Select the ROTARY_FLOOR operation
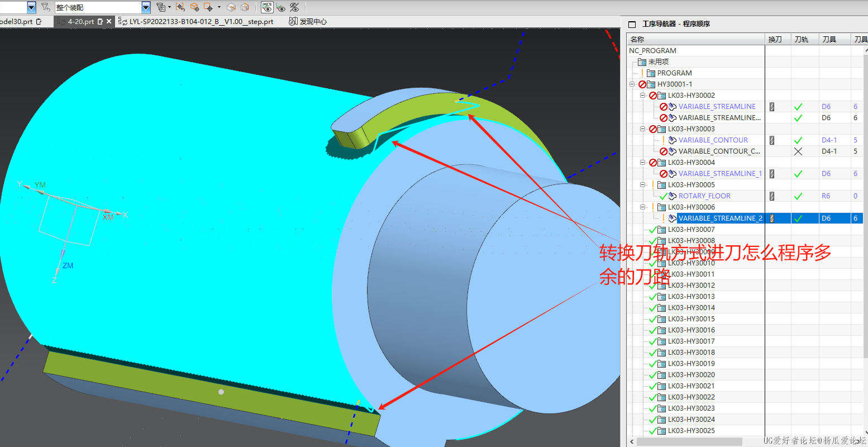This screenshot has height=447, width=868. point(704,196)
